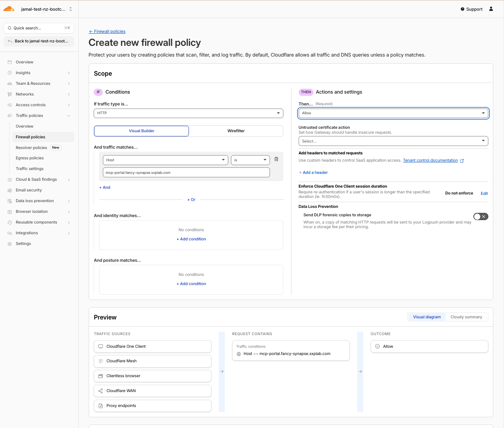Open Tenant control documentation link
This screenshot has width=504, height=428.
(x=430, y=160)
